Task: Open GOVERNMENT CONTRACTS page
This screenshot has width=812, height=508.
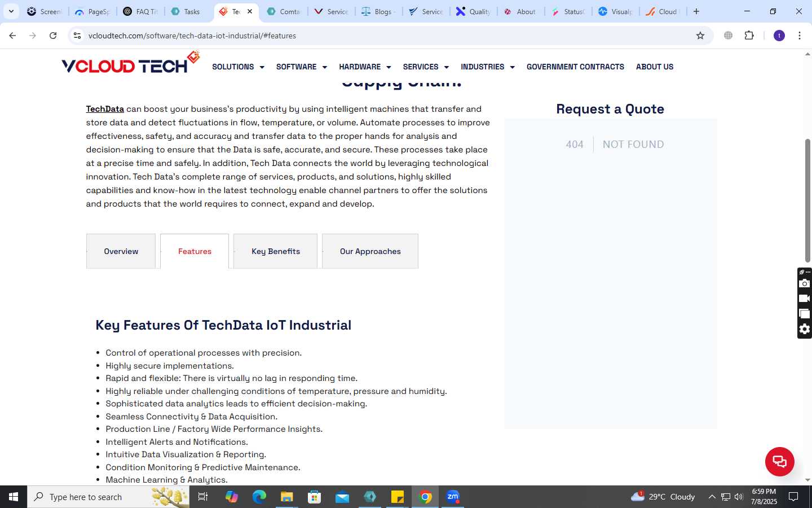Action: tap(575, 67)
